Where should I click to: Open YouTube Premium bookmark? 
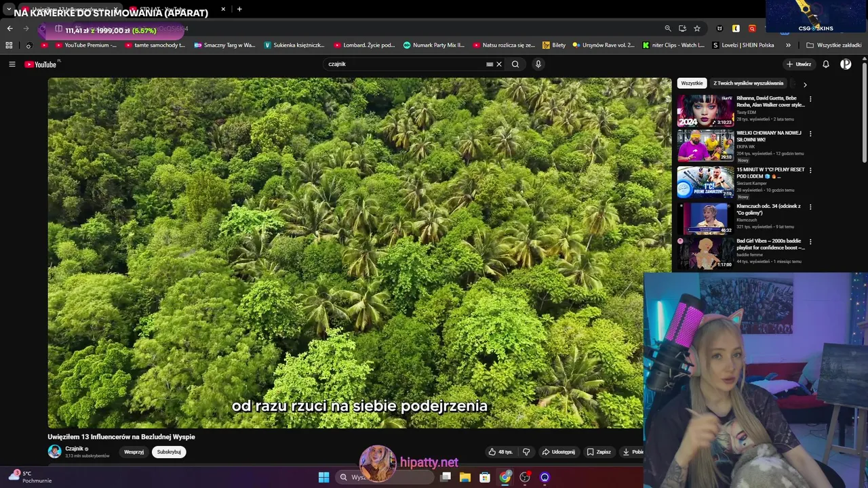click(x=86, y=45)
